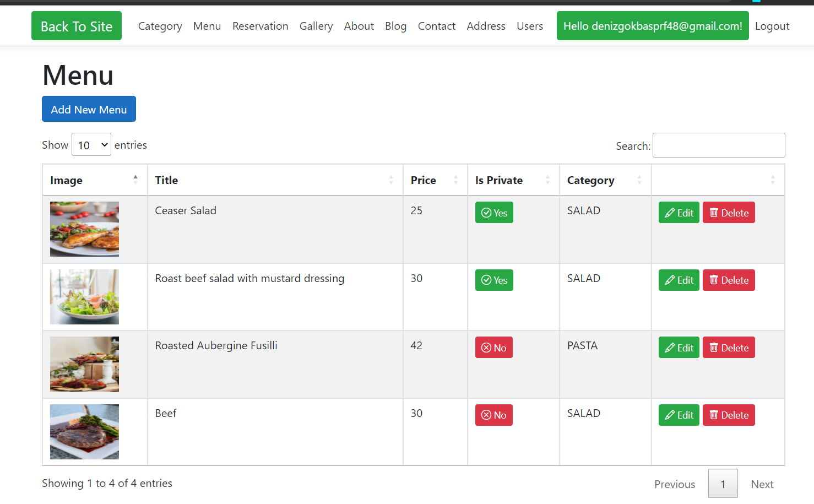Click the pencil Edit icon for Roasted Aubergine Fusilli
Image resolution: width=814 pixels, height=504 pixels.
pyautogui.click(x=670, y=348)
